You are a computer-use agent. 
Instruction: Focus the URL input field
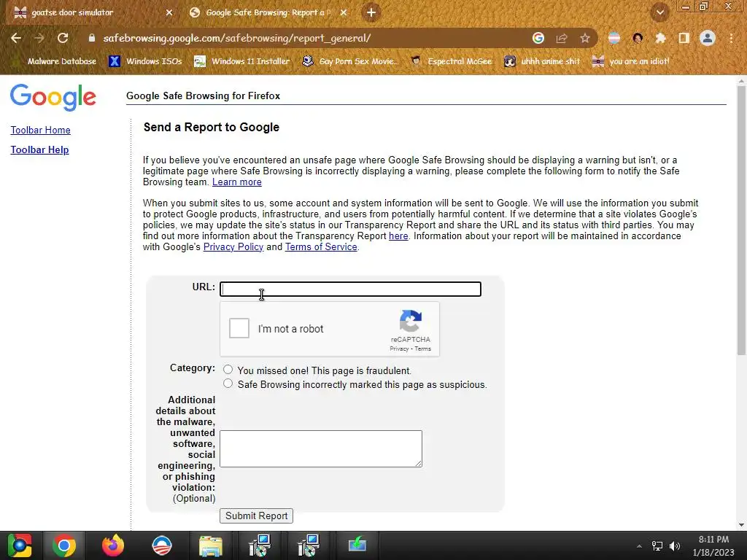(x=350, y=289)
